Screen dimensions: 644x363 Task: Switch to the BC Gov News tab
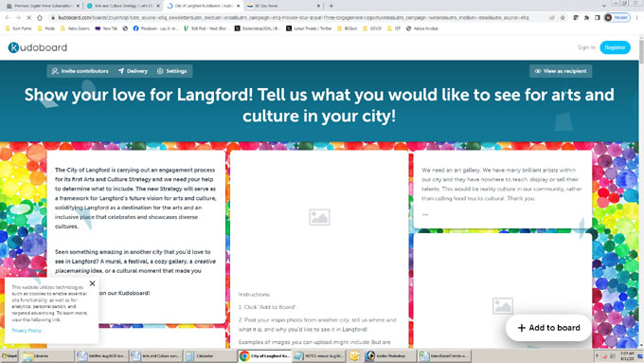[x=283, y=6]
